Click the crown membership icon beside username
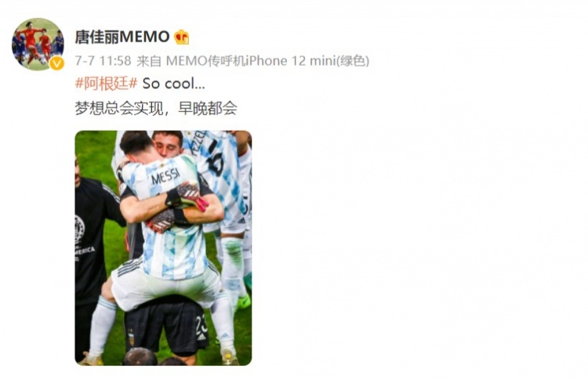This screenshot has width=588, height=379. click(x=182, y=37)
